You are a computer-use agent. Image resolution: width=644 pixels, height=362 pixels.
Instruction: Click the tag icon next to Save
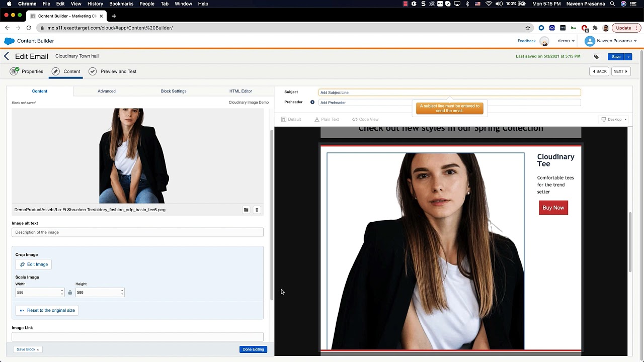tap(596, 57)
